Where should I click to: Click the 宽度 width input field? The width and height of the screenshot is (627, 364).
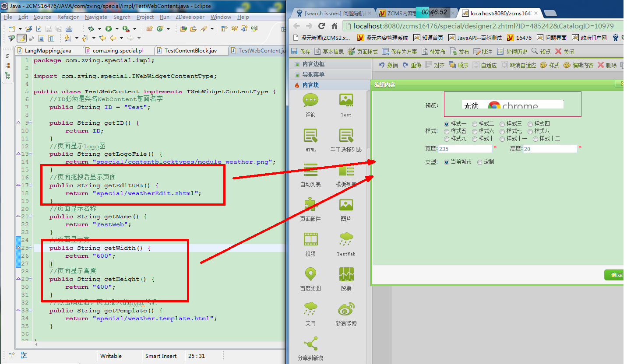click(465, 149)
